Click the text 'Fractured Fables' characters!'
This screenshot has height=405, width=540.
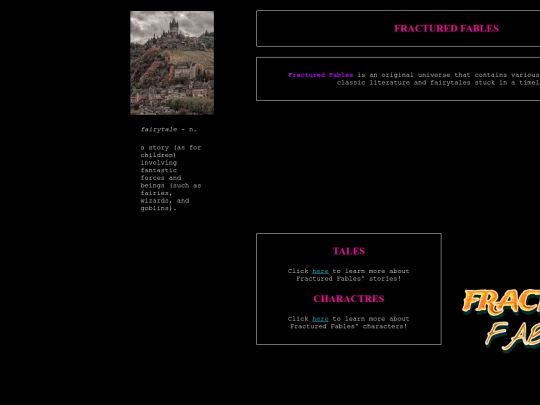tap(349, 326)
